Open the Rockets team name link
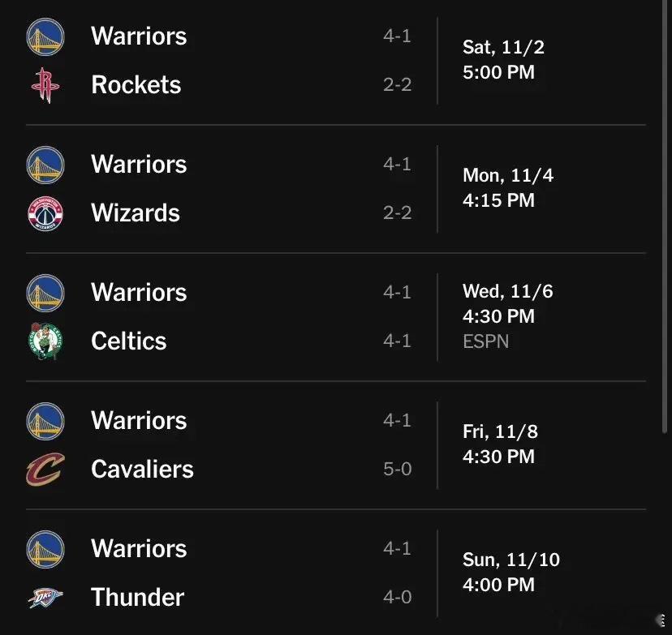Screen dimensions: 672x635 click(136, 84)
